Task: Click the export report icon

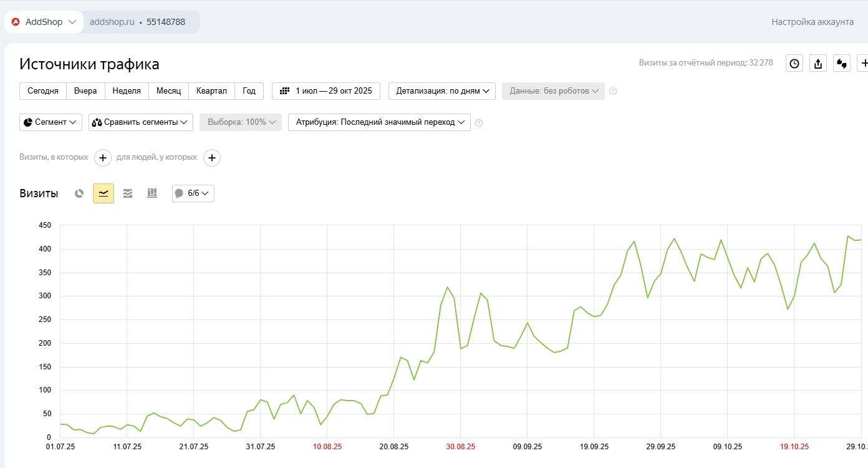Action: (x=818, y=63)
